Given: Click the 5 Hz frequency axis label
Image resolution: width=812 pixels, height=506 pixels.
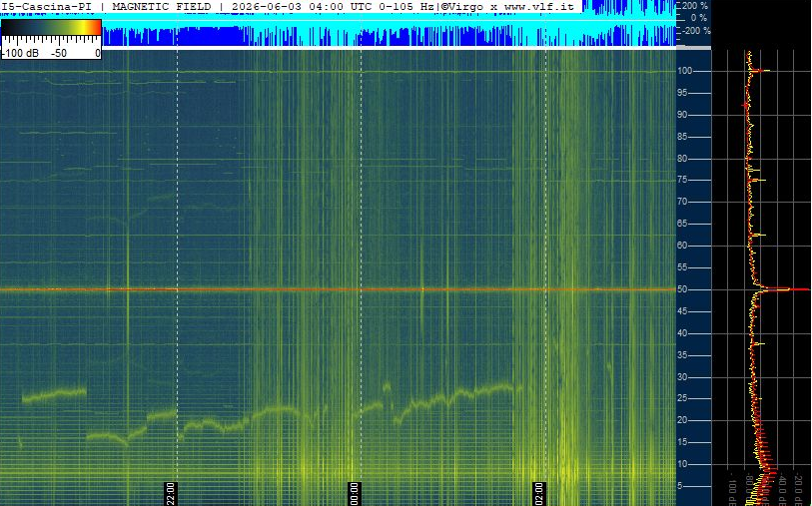Looking at the screenshot, I should coord(680,486).
